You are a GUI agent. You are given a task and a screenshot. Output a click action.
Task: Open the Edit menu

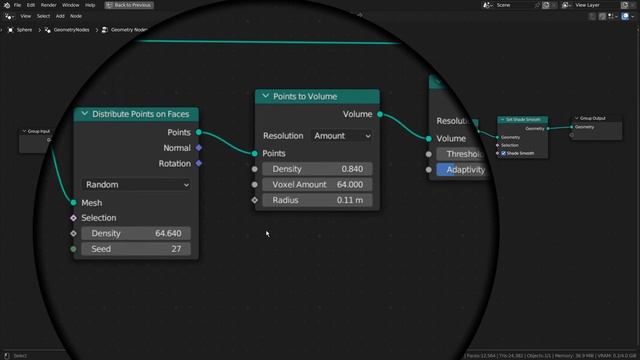[x=31, y=5]
